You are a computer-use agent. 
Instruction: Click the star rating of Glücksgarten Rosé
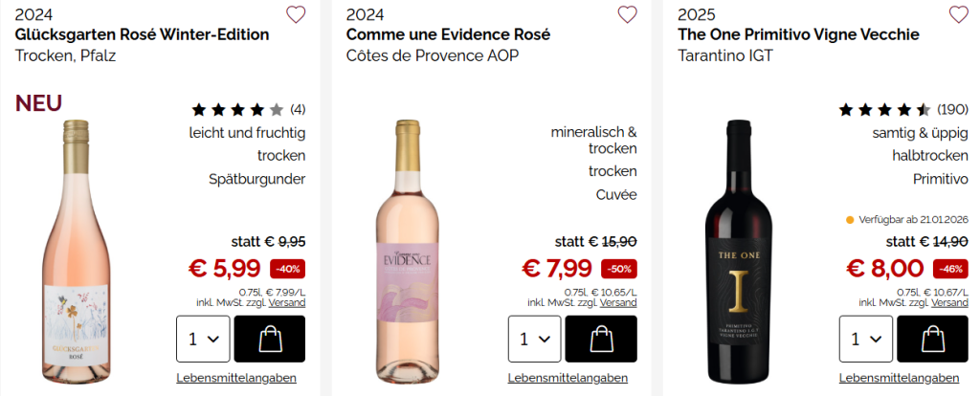coord(238,109)
